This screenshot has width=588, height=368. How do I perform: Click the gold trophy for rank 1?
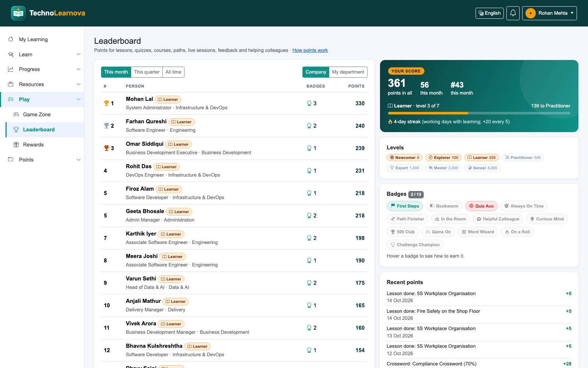point(107,103)
